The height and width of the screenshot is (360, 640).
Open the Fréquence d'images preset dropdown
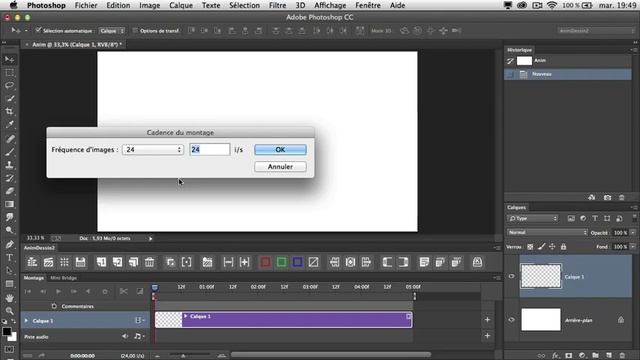click(153, 150)
